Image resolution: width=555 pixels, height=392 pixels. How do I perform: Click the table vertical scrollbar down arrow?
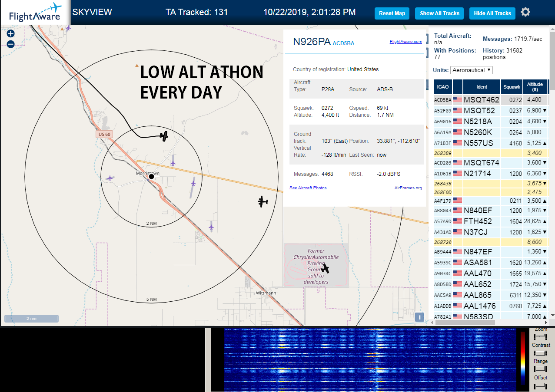point(553,316)
